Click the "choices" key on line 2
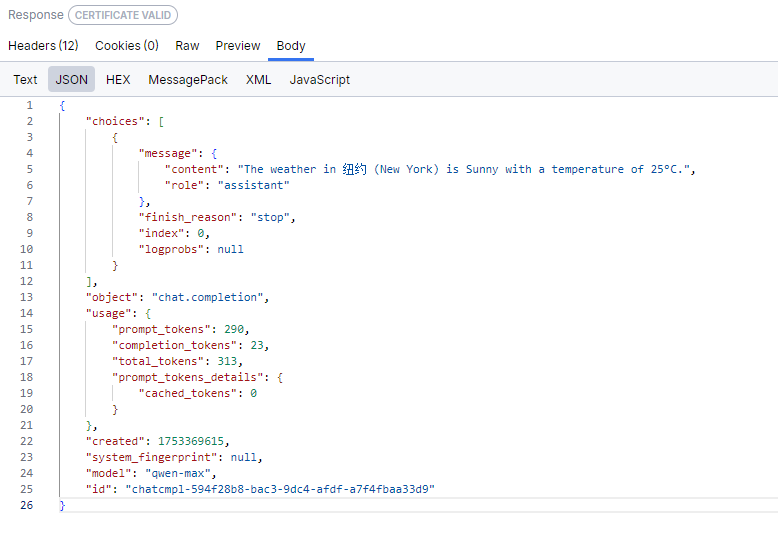The width and height of the screenshot is (778, 540). [x=115, y=121]
